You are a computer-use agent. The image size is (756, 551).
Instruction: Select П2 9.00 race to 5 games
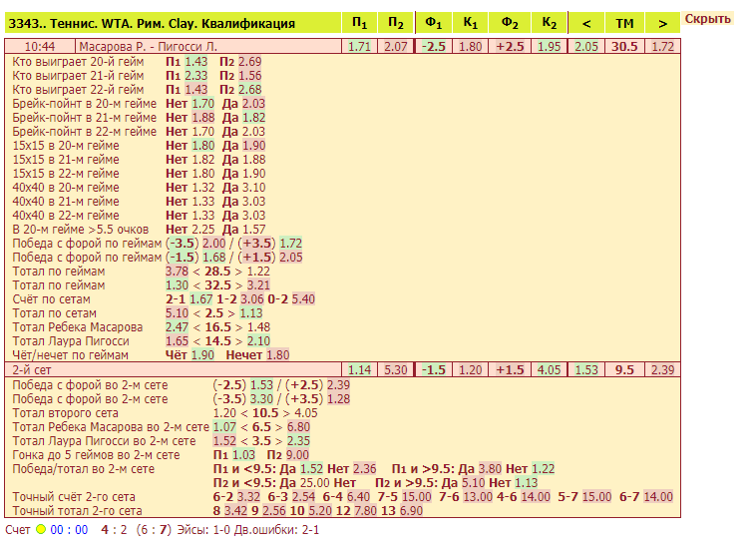pos(297,455)
